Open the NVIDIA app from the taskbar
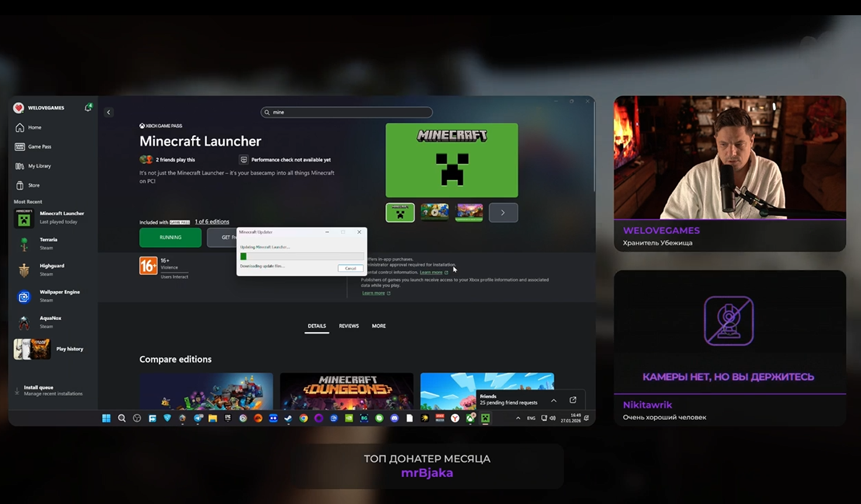The image size is (861, 504). pyautogui.click(x=349, y=418)
